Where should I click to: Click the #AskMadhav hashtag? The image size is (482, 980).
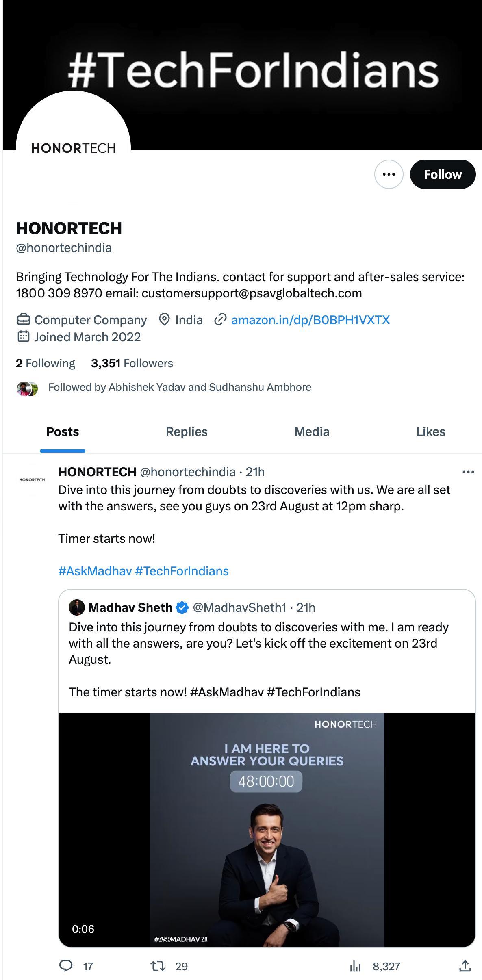pyautogui.click(x=95, y=571)
